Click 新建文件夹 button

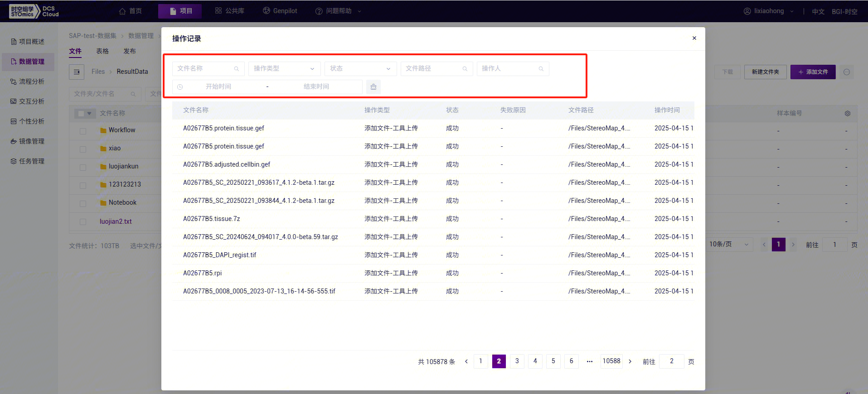(766, 72)
